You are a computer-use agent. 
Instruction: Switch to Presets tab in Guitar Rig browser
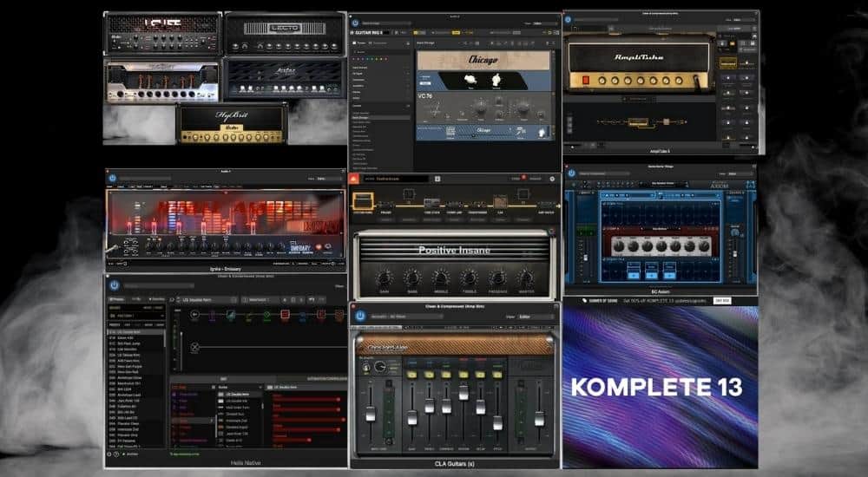(361, 42)
